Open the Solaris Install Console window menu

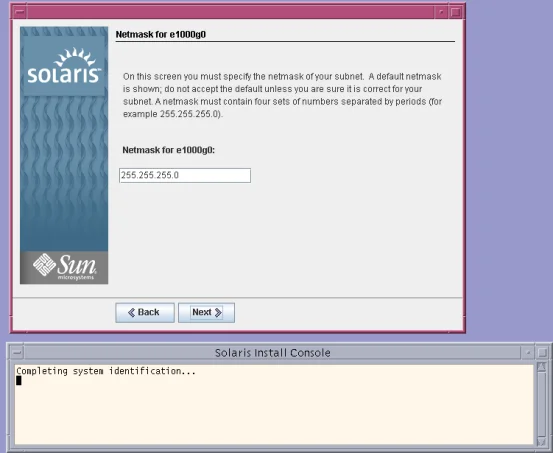click(x=17, y=352)
